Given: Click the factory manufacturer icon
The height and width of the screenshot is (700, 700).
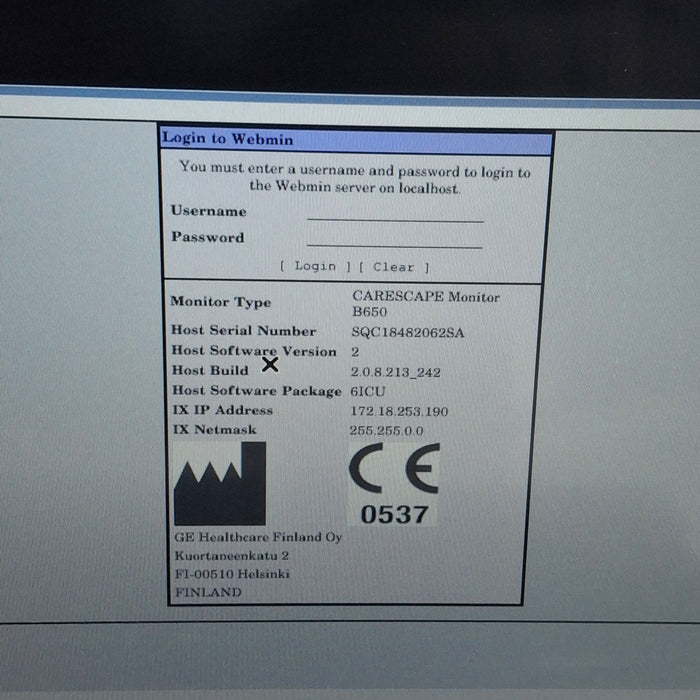Looking at the screenshot, I should click(x=219, y=483).
